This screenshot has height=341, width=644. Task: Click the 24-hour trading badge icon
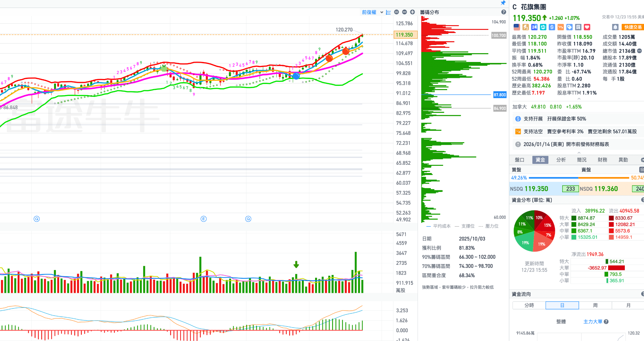pos(534,27)
